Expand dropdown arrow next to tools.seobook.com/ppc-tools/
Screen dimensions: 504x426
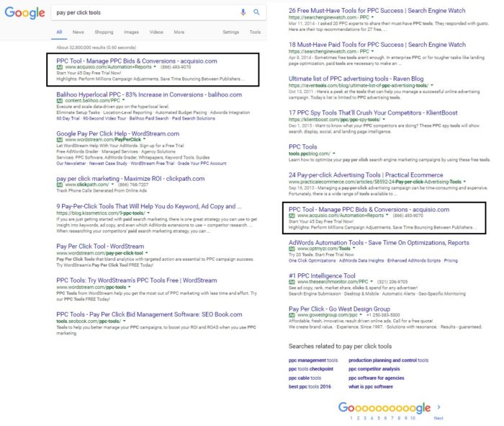[125, 321]
